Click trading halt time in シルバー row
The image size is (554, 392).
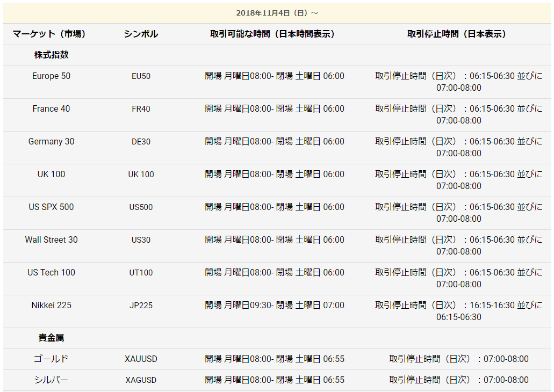point(458,380)
